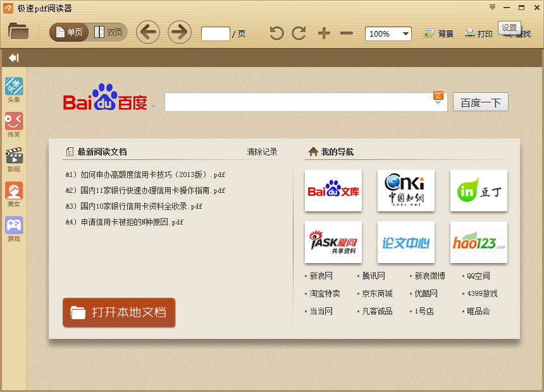Open the 1号店 link
The image size is (544, 392).
click(x=424, y=311)
